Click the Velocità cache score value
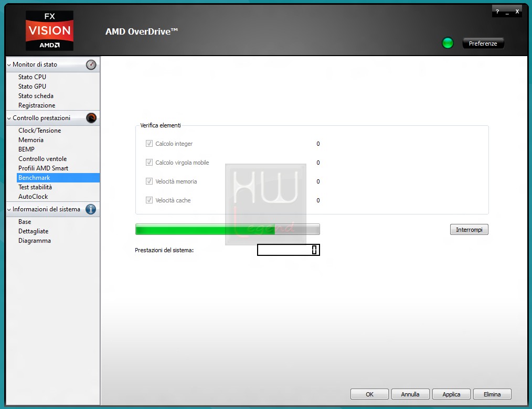532x409 pixels. (318, 200)
